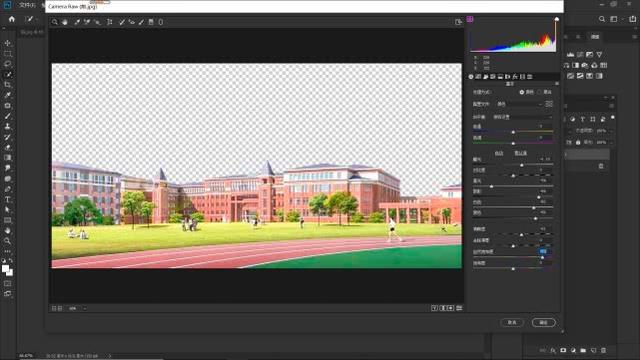Click OK to confirm Camera Raw
Image resolution: width=640 pixels, height=360 pixels.
(544, 322)
